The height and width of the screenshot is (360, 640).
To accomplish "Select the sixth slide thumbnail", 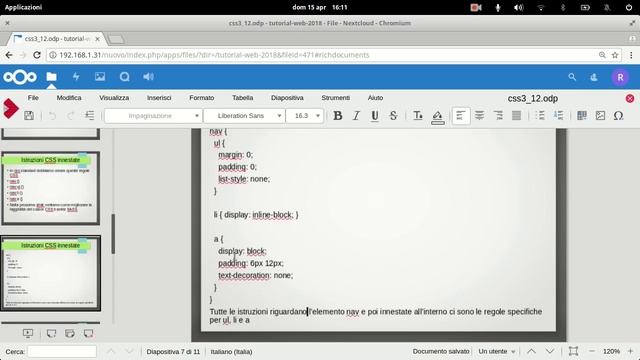I will click(x=51, y=188).
